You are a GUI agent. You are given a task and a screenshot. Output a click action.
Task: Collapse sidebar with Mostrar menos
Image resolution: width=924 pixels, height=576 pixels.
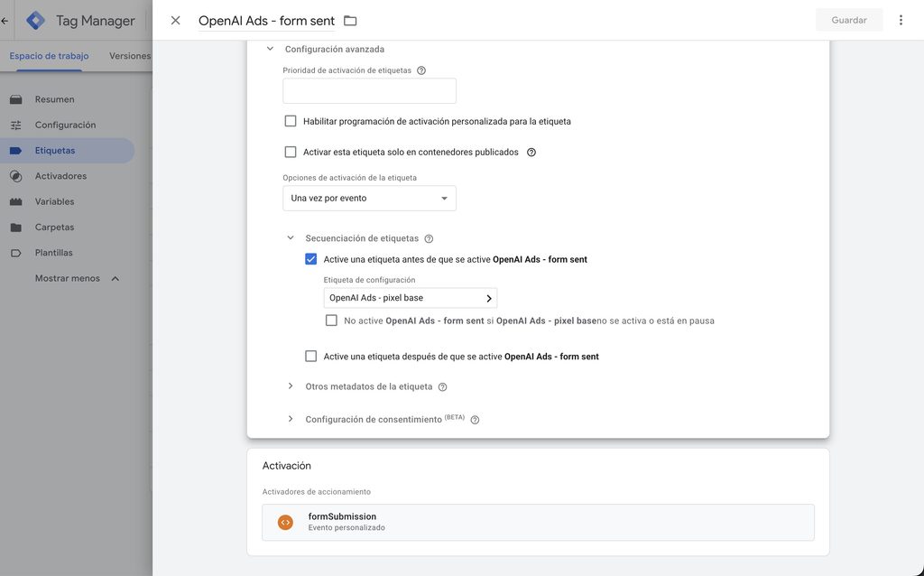(x=77, y=278)
